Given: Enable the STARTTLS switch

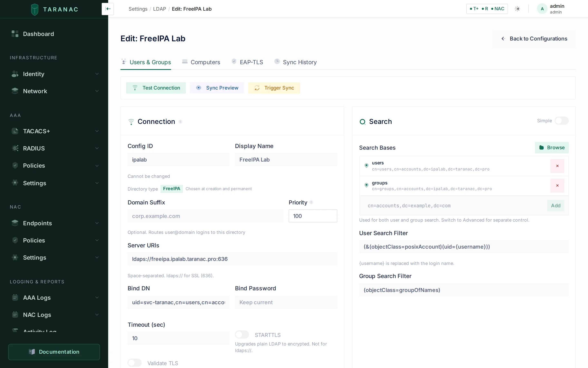Looking at the screenshot, I should [242, 335].
